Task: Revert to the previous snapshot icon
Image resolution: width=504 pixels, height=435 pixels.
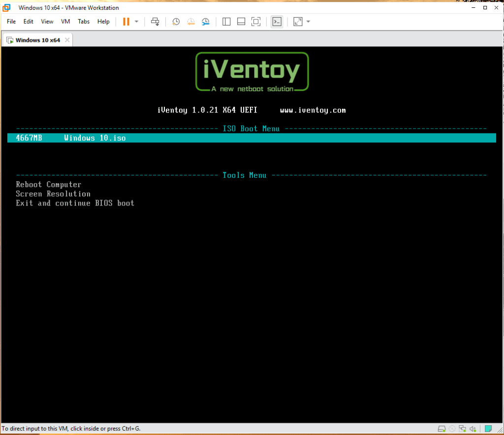Action: [191, 22]
